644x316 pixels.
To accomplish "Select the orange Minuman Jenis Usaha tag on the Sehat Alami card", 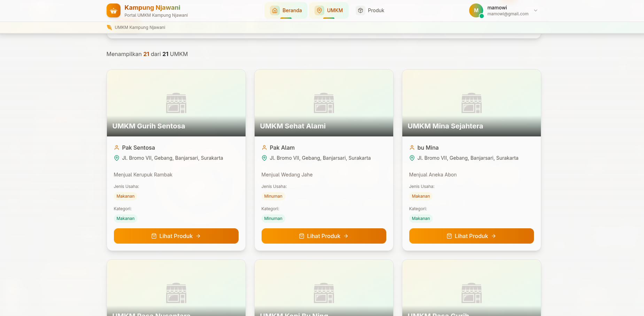I will [x=273, y=196].
